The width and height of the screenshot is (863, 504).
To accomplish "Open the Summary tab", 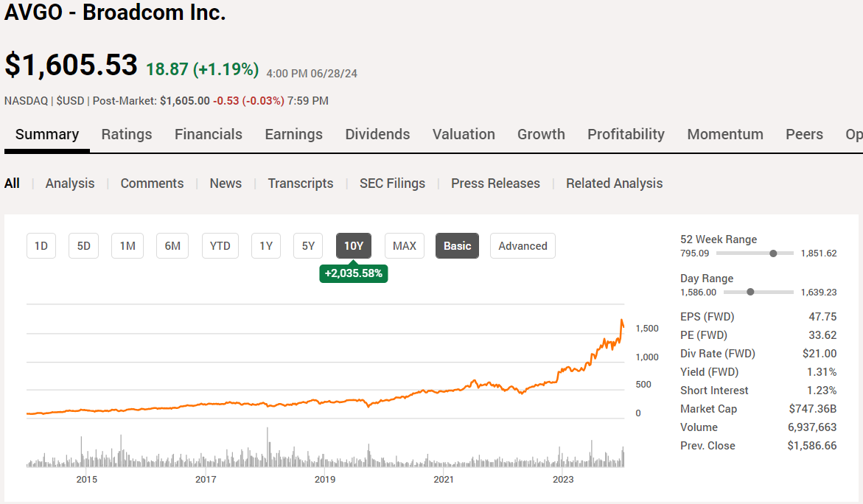I will [x=46, y=135].
